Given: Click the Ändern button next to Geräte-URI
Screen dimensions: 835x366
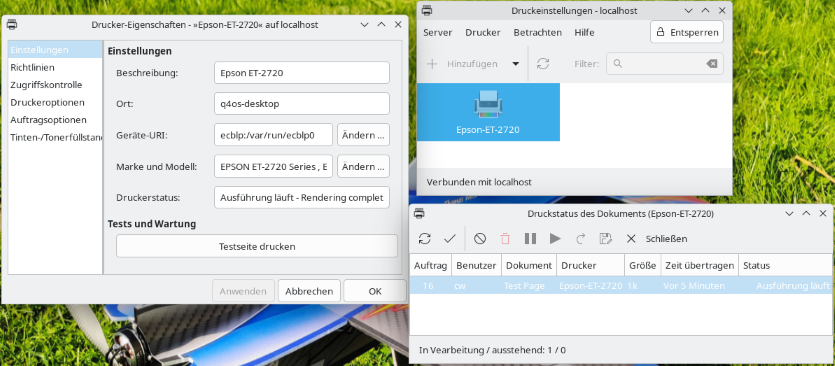Looking at the screenshot, I should pyautogui.click(x=363, y=135).
